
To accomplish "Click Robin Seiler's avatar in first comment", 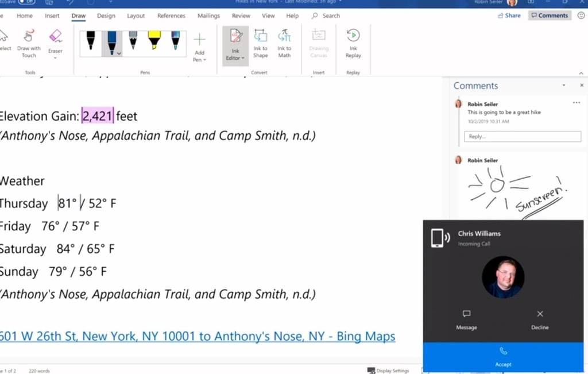I will (x=458, y=104).
